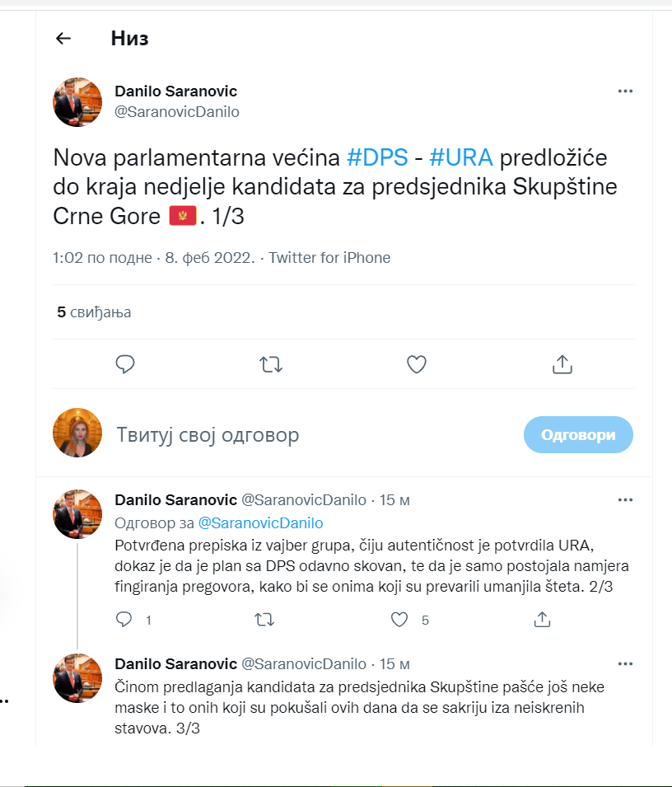Open more options menu on main tweet
Screen dimensions: 672x787
point(625,91)
